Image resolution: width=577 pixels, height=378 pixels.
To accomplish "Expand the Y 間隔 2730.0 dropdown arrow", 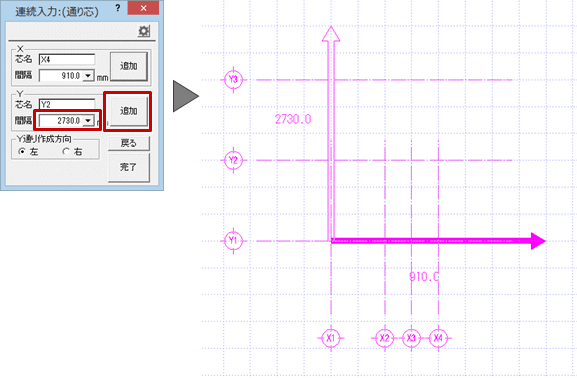I will [x=88, y=121].
